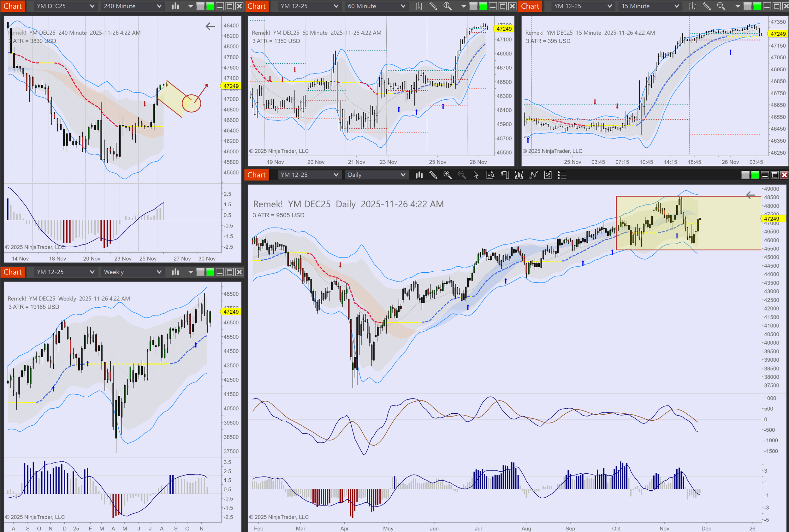This screenshot has width=789, height=532.
Task: Toggle gray link button on 60 Minute chart
Action: point(473,6)
